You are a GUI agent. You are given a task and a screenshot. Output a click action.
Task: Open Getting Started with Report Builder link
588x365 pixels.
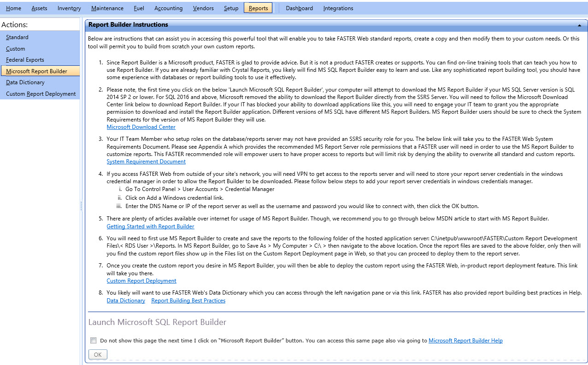tap(150, 226)
